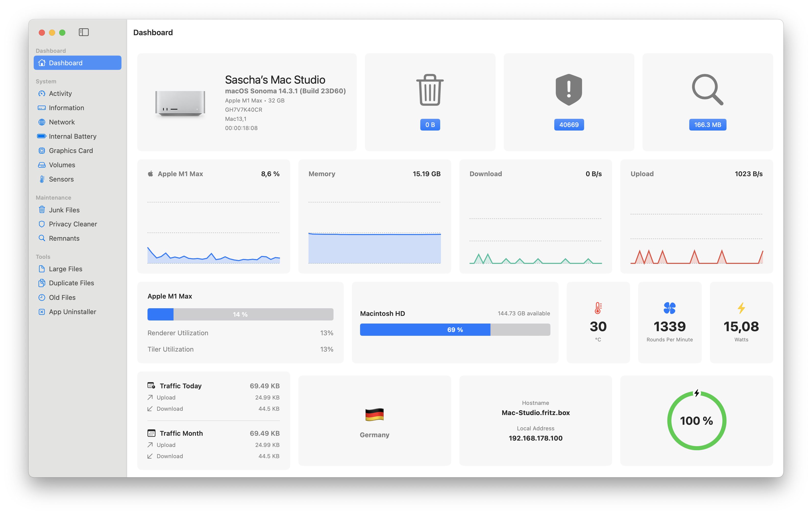Click the Tiler Utilization row
The width and height of the screenshot is (812, 515).
coord(240,349)
